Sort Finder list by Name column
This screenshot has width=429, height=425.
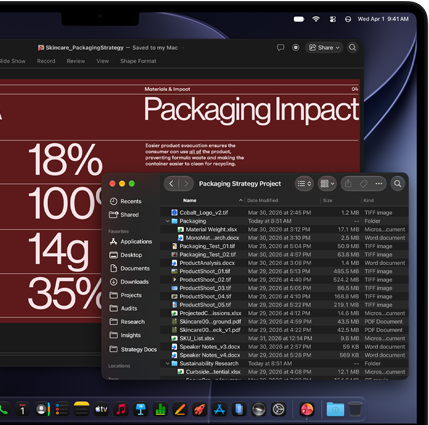coord(189,200)
